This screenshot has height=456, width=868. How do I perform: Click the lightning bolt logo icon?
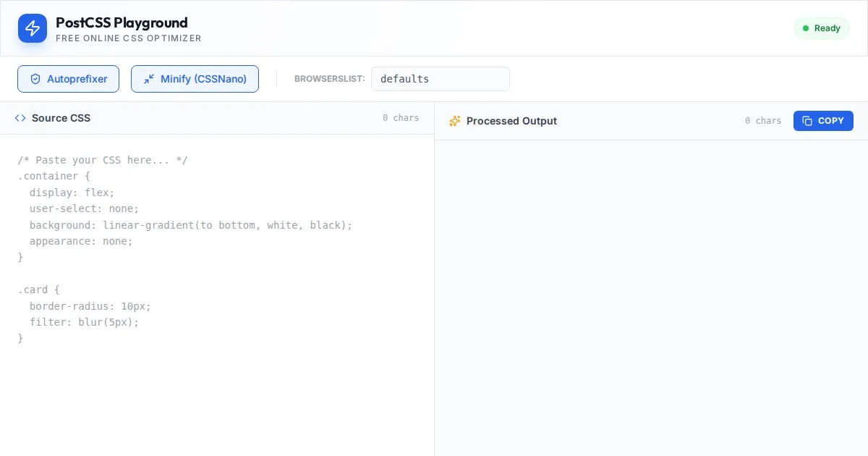[x=33, y=28]
